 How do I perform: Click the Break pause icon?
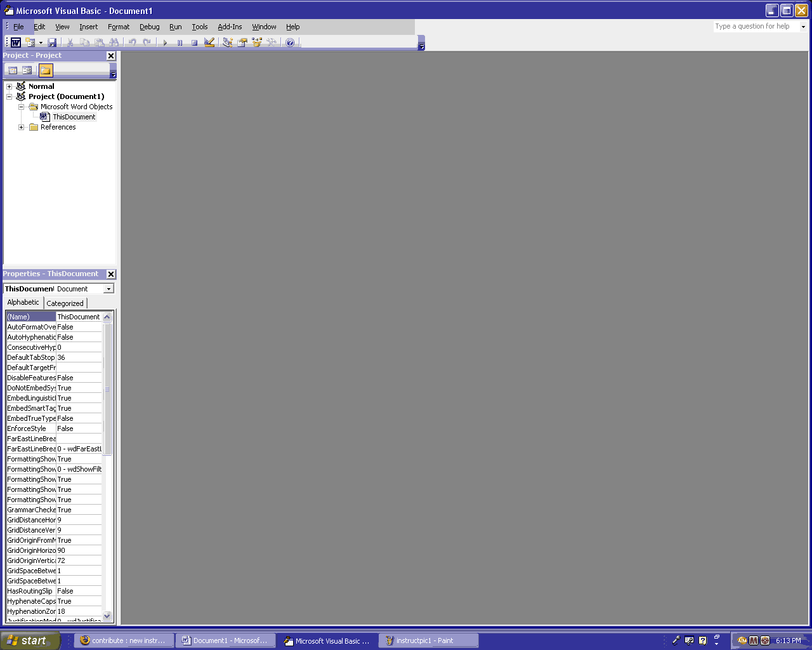tap(180, 43)
